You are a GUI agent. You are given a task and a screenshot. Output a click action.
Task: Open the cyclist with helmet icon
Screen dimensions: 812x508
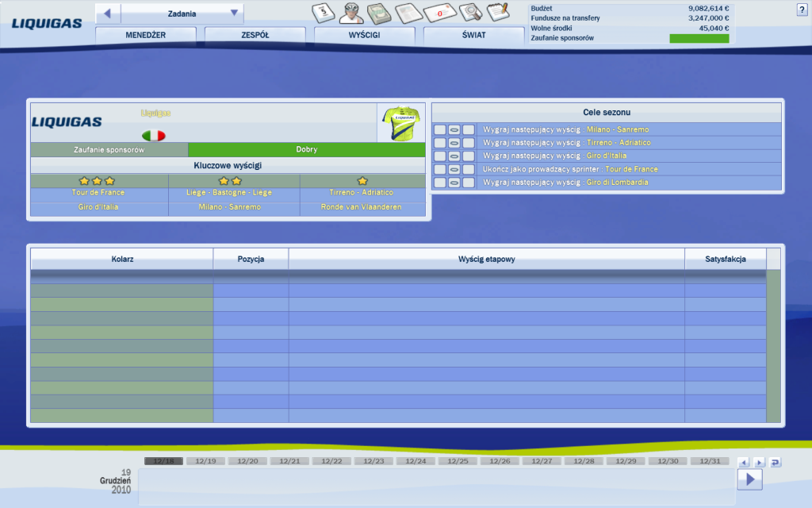coord(351,13)
